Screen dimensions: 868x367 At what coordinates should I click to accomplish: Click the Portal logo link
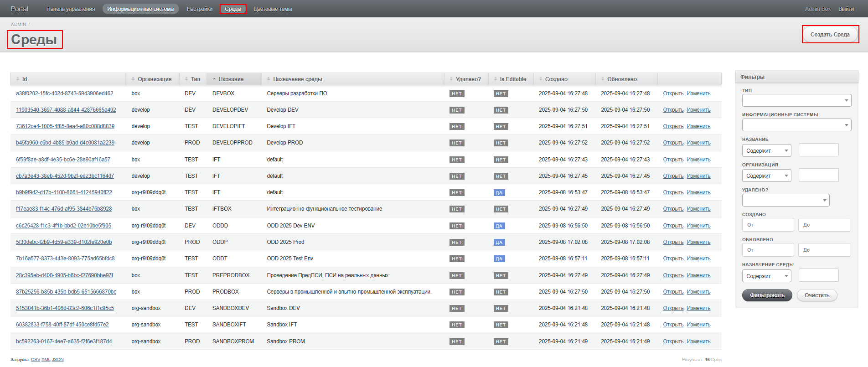pyautogui.click(x=19, y=9)
